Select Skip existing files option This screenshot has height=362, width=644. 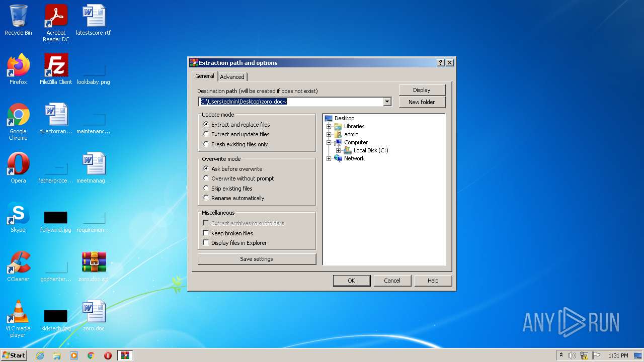(x=228, y=189)
